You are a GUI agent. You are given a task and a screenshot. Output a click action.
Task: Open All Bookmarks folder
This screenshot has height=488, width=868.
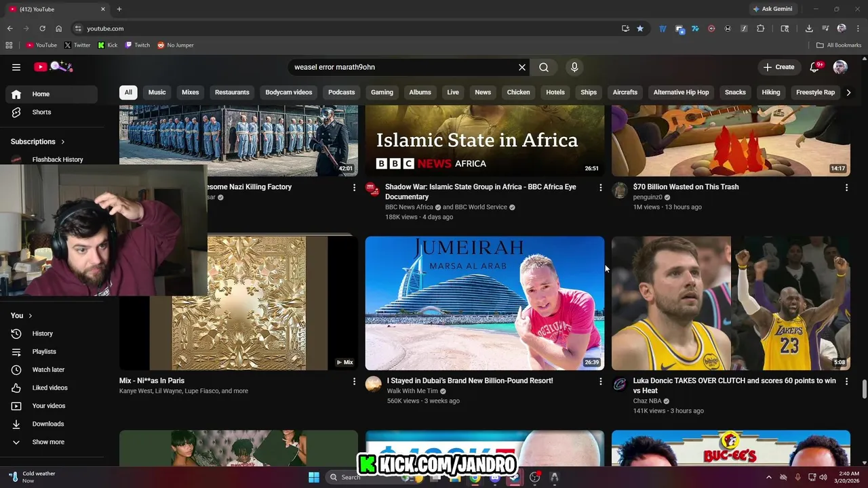pos(839,45)
